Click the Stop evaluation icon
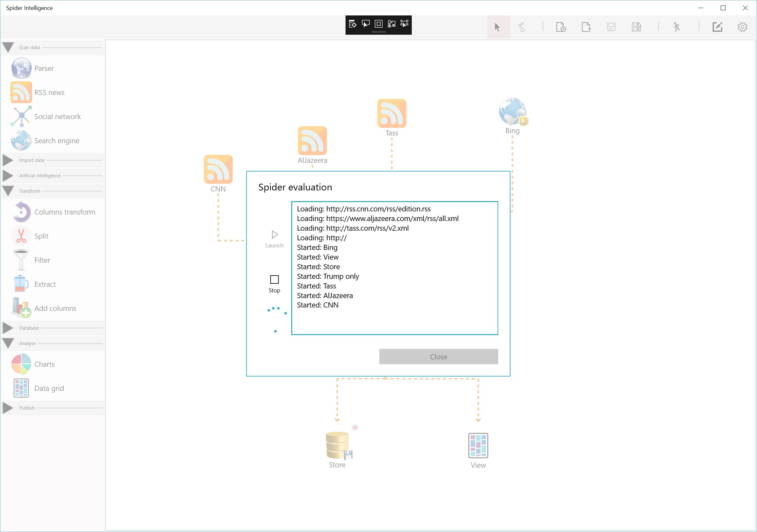This screenshot has width=757, height=532. 274,279
